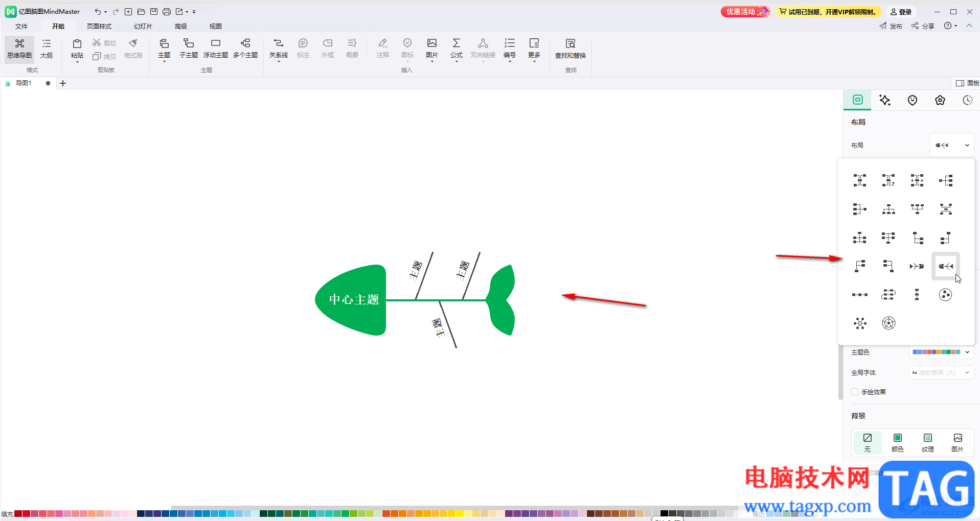This screenshot has width=980, height=521.
Task: Pick the horizontal timeline layout icon
Action: 860,295
